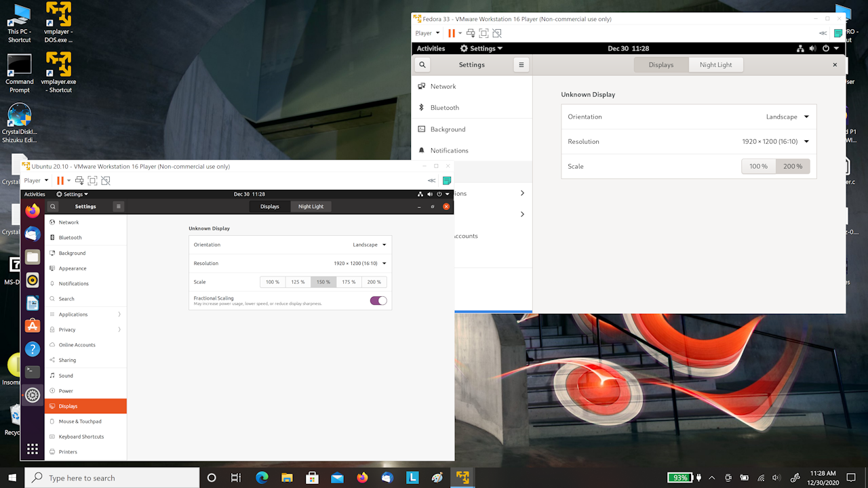Collapse library arrows in Fedora VM toolbar
The height and width of the screenshot is (488, 868).
point(823,33)
